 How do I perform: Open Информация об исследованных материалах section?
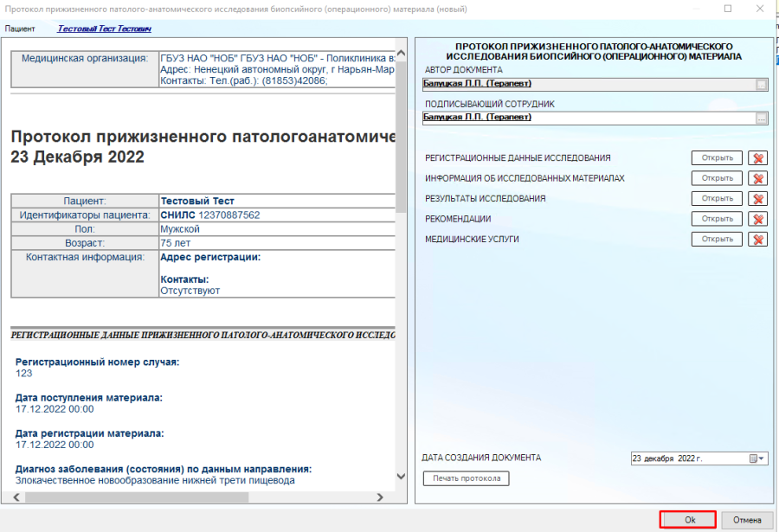(717, 178)
